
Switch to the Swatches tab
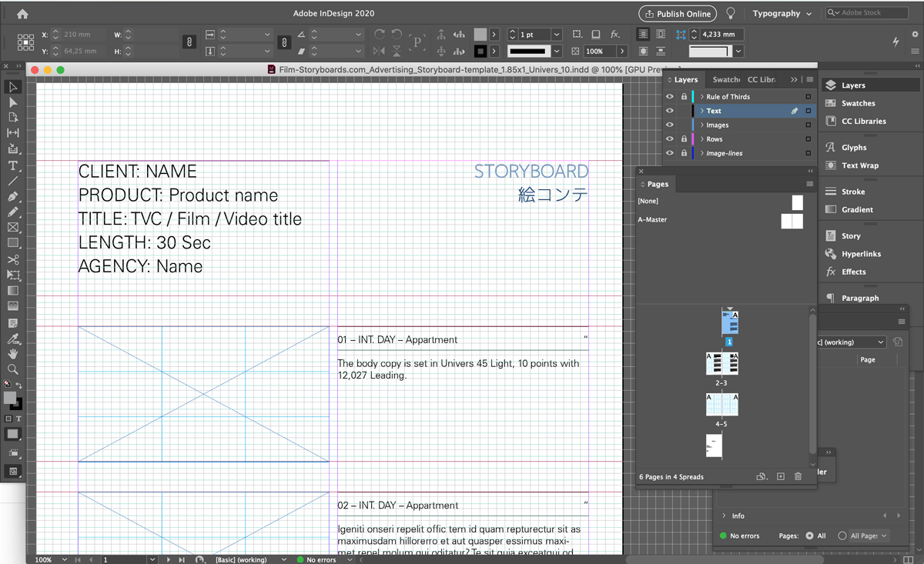[x=725, y=80]
